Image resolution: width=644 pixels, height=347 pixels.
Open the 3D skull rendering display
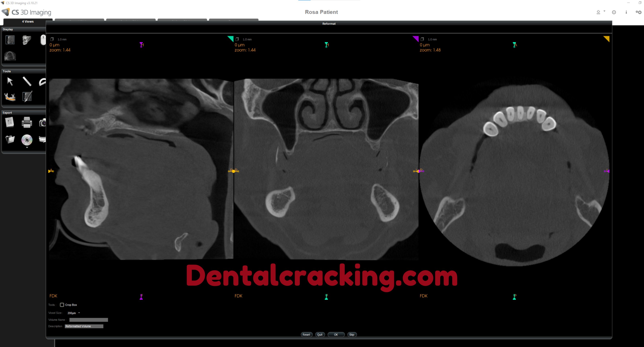27,40
